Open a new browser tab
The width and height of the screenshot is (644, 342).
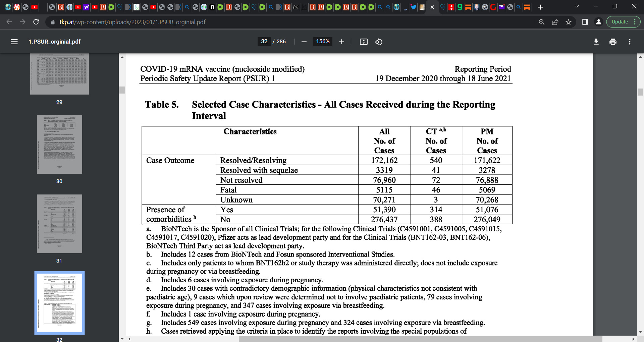(x=540, y=7)
